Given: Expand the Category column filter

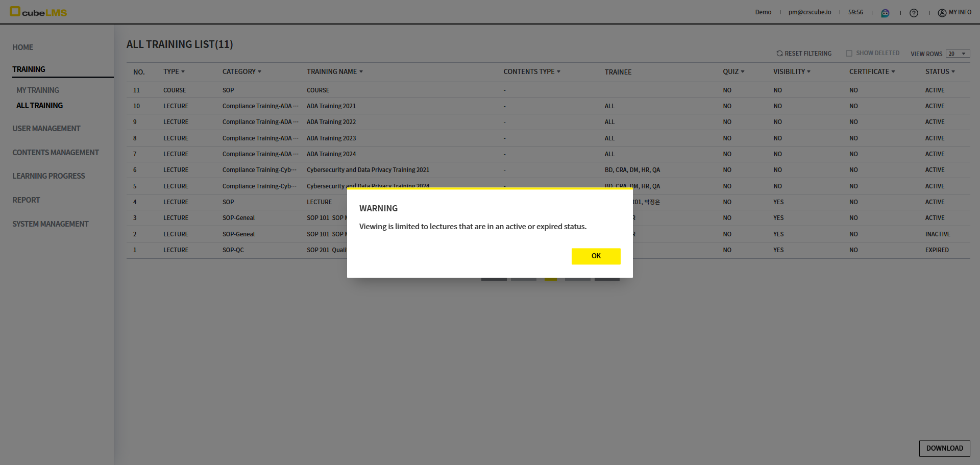Looking at the screenshot, I should tap(259, 72).
